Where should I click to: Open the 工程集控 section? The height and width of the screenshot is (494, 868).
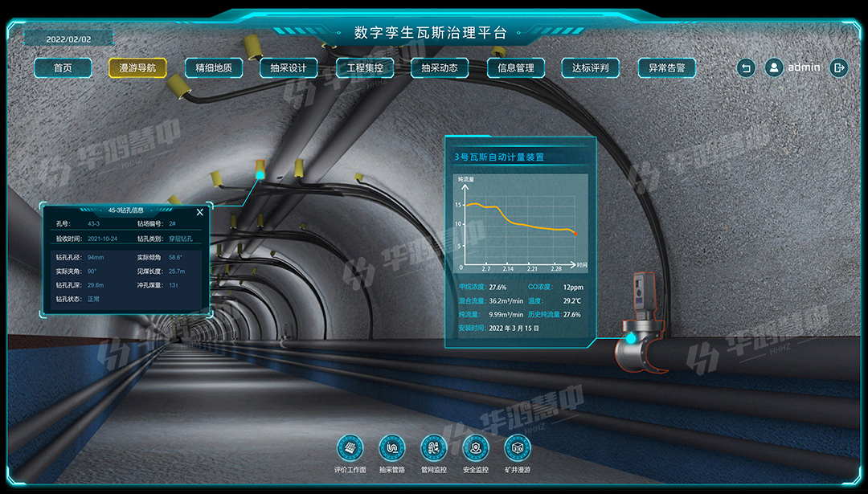[x=365, y=68]
